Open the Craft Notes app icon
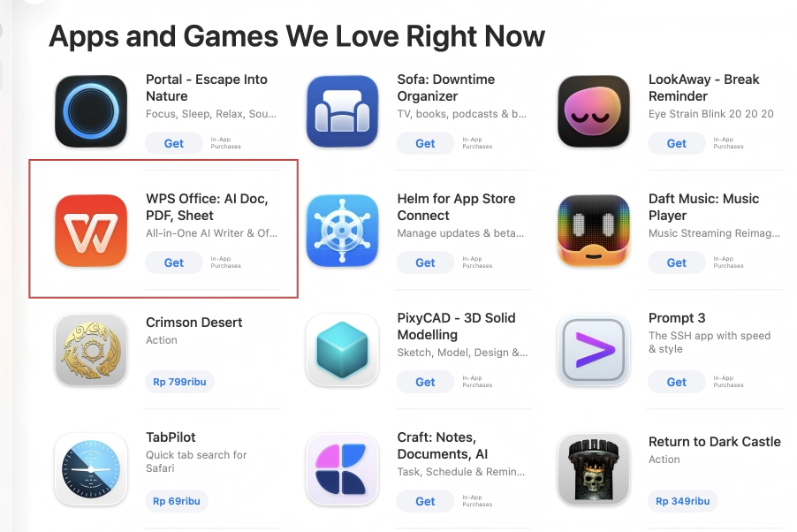The height and width of the screenshot is (532, 797). coord(342,469)
